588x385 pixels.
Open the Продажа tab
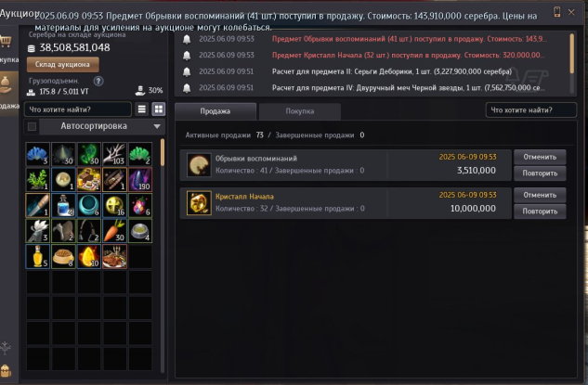point(216,111)
